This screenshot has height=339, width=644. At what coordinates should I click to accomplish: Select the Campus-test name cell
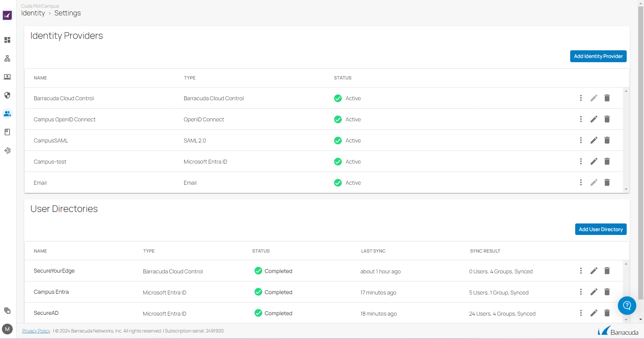[50, 162]
